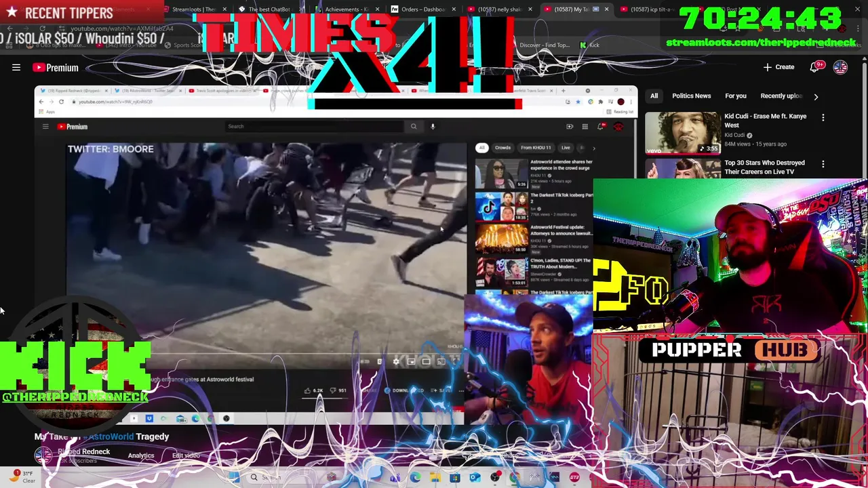
Task: Open more actions ellipsis under the video
Action: pyautogui.click(x=461, y=390)
